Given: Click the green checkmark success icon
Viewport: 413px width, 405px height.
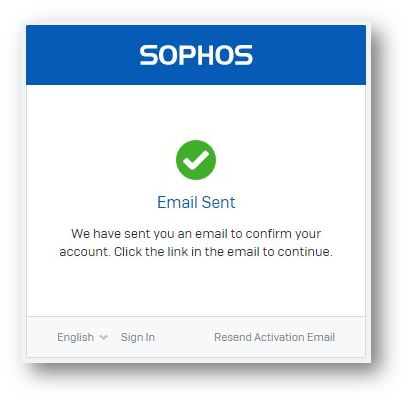Looking at the screenshot, I should pos(196,160).
